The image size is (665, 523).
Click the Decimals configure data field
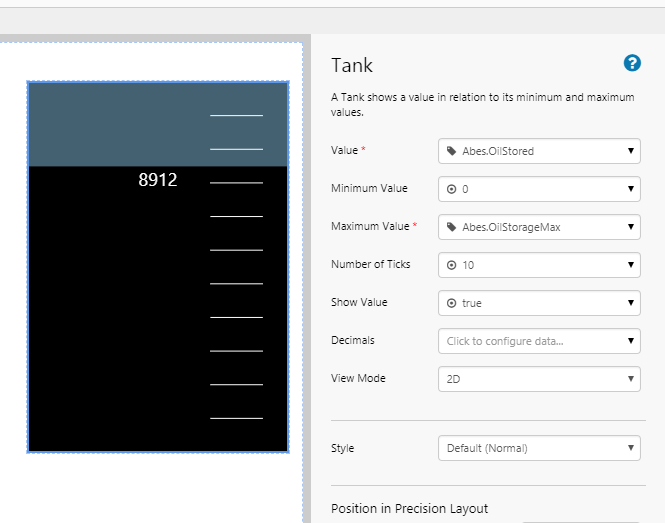pyautogui.click(x=530, y=341)
